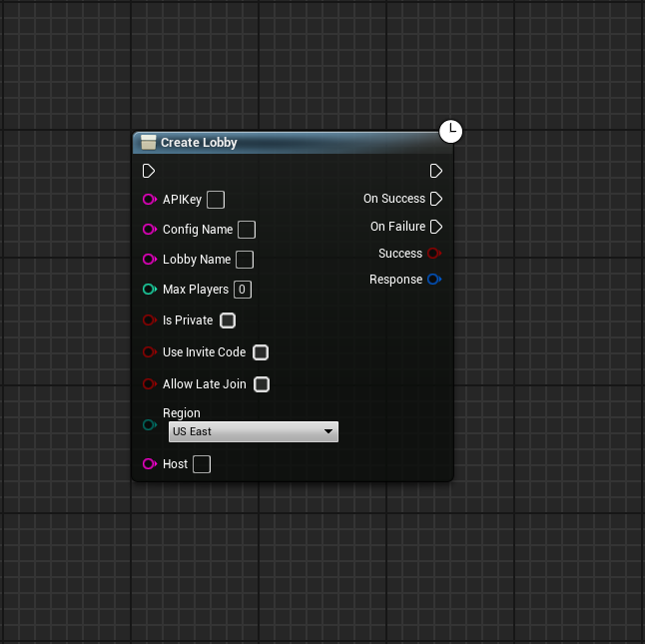
Task: Click the Max Players value field
Action: [x=243, y=290]
